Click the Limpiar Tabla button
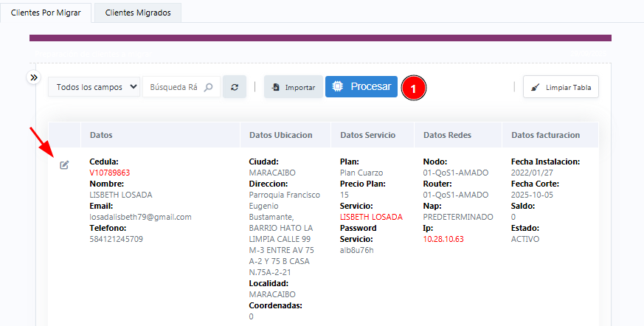644x326 pixels. 561,87
